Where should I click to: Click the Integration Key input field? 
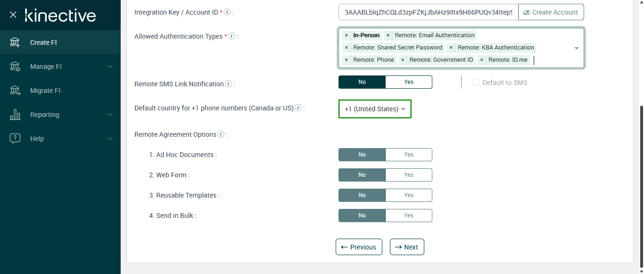428,12
